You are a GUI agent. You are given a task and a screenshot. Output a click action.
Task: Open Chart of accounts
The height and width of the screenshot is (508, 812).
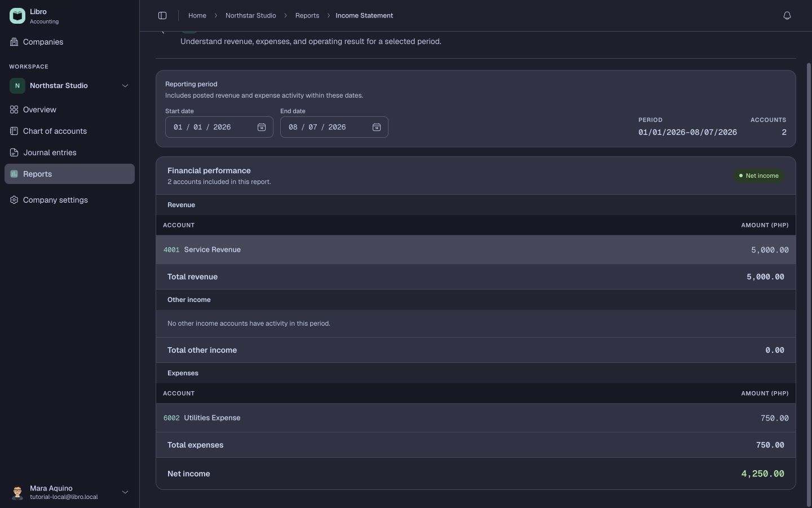click(69, 131)
